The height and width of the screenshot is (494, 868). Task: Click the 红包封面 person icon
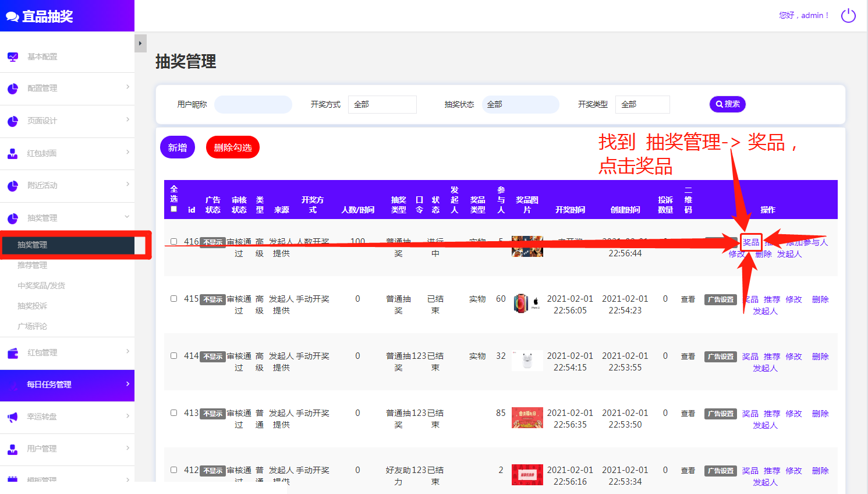pyautogui.click(x=13, y=154)
